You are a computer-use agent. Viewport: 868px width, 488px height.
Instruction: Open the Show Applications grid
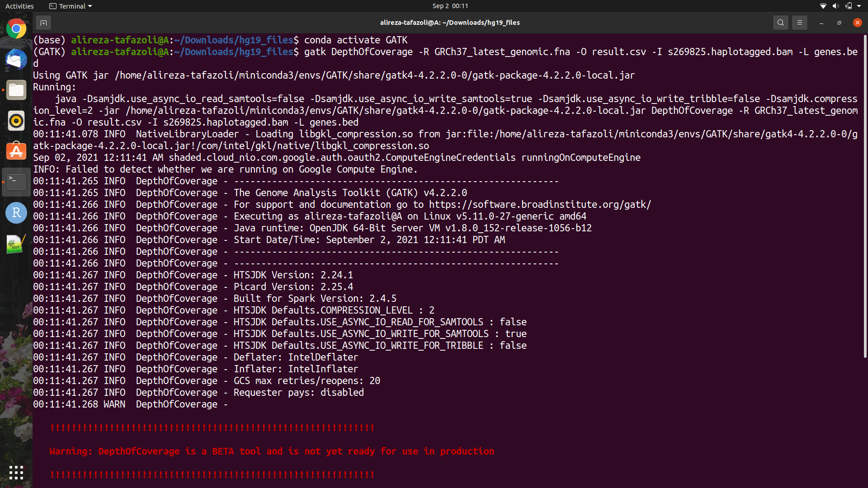tap(16, 473)
